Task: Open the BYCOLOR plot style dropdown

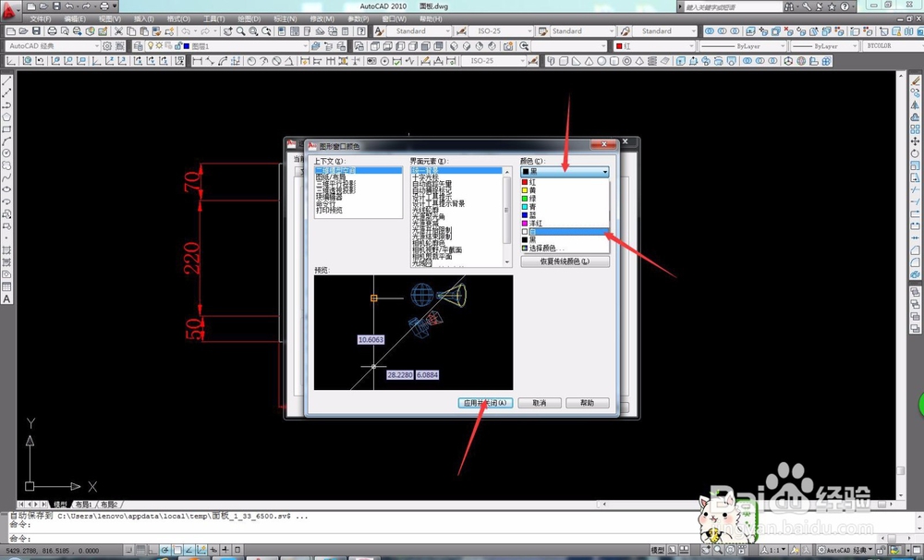Action: point(892,45)
